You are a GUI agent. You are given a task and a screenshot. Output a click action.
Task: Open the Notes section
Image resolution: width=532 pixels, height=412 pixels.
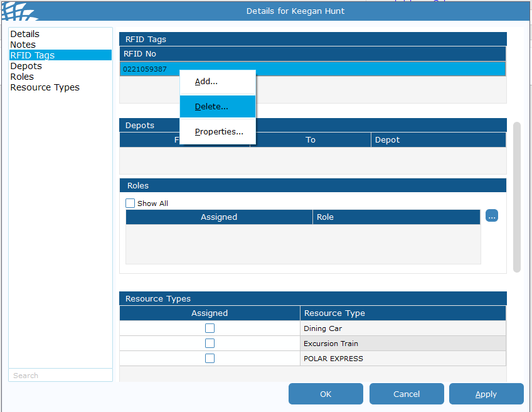pyautogui.click(x=23, y=45)
